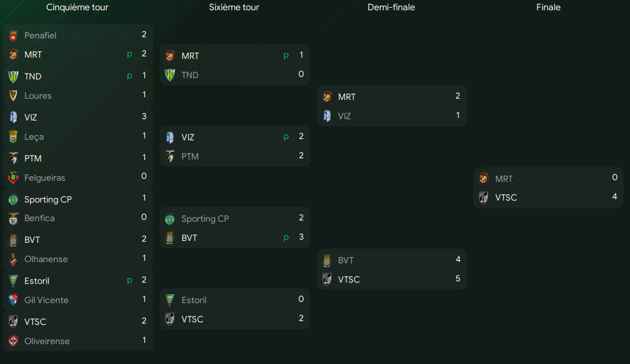Viewport: 630px width, 364px height.
Task: Select the Finale round header
Action: (x=549, y=8)
